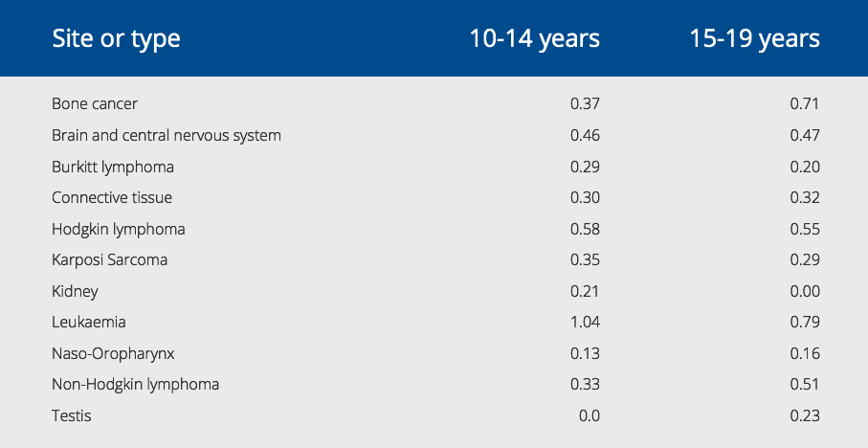This screenshot has height=448, width=868.
Task: Click the Leukaemia row label
Action: coord(89,323)
